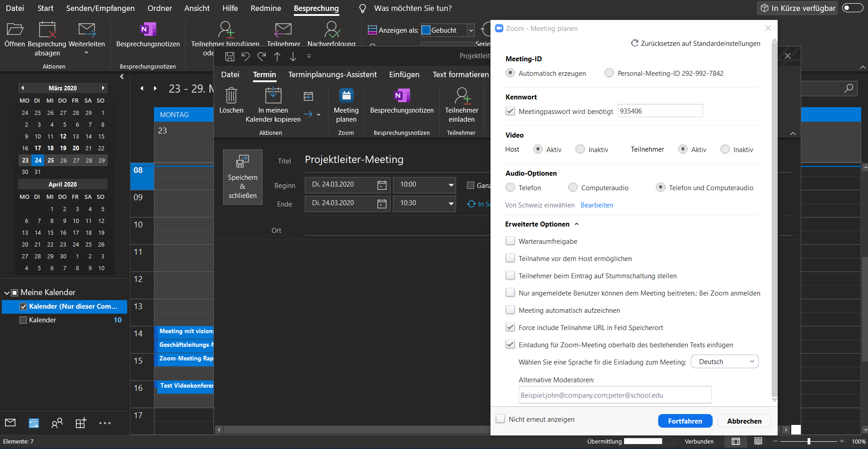Click the zoom slider in status bar
This screenshot has width=868, height=449.
coord(808,441)
